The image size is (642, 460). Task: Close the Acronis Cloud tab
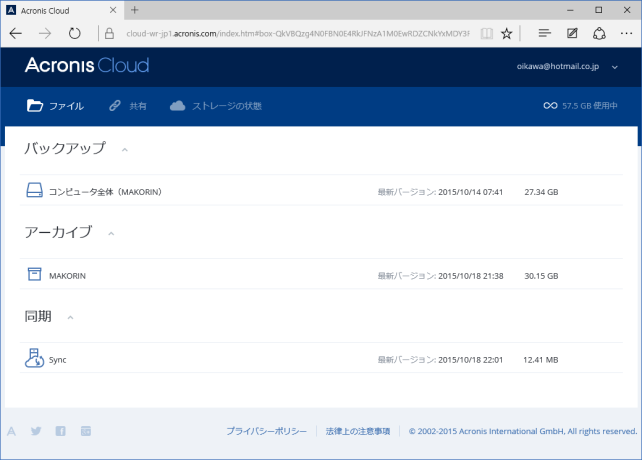click(113, 10)
